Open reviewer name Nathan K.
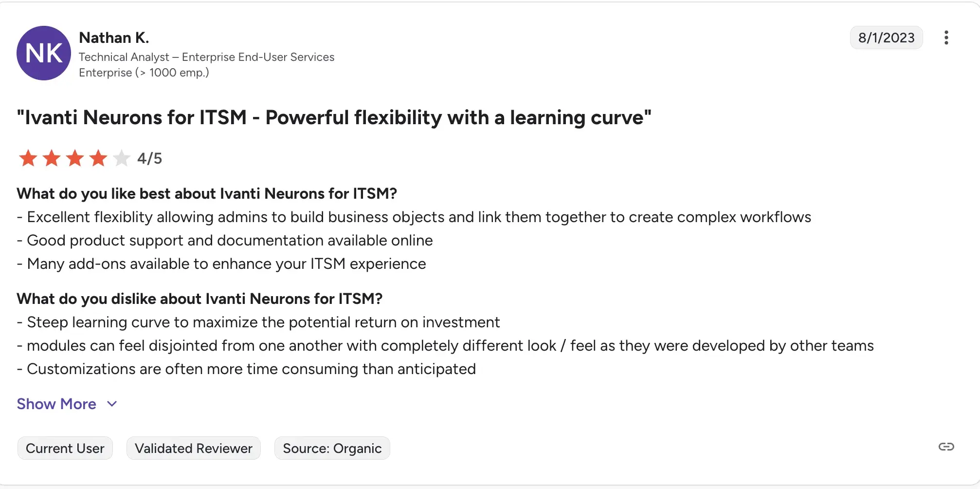The height and width of the screenshot is (489, 980). tap(114, 38)
